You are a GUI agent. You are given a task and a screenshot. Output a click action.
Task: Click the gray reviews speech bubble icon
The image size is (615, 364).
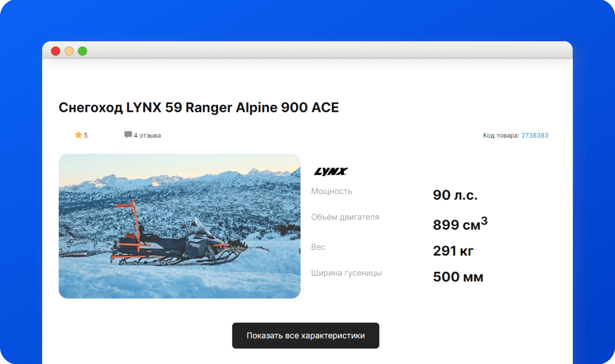point(128,135)
